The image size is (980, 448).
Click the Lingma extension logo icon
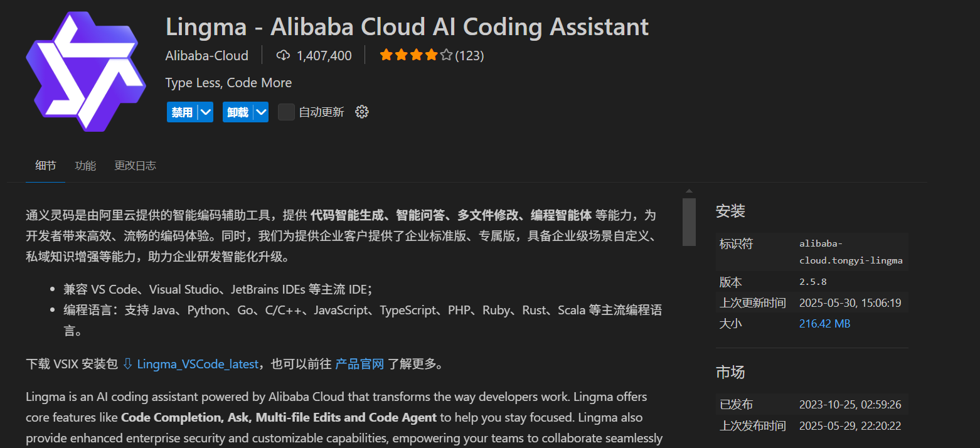pyautogui.click(x=85, y=72)
